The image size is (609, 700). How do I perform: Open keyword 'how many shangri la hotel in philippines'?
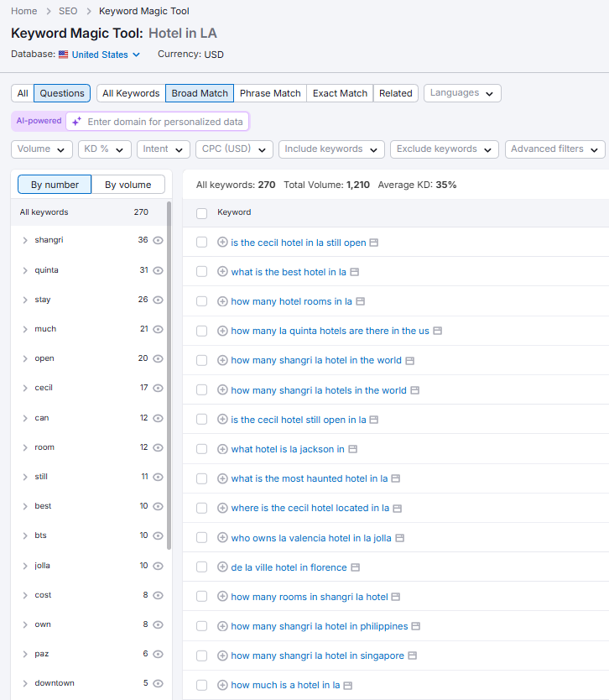320,626
